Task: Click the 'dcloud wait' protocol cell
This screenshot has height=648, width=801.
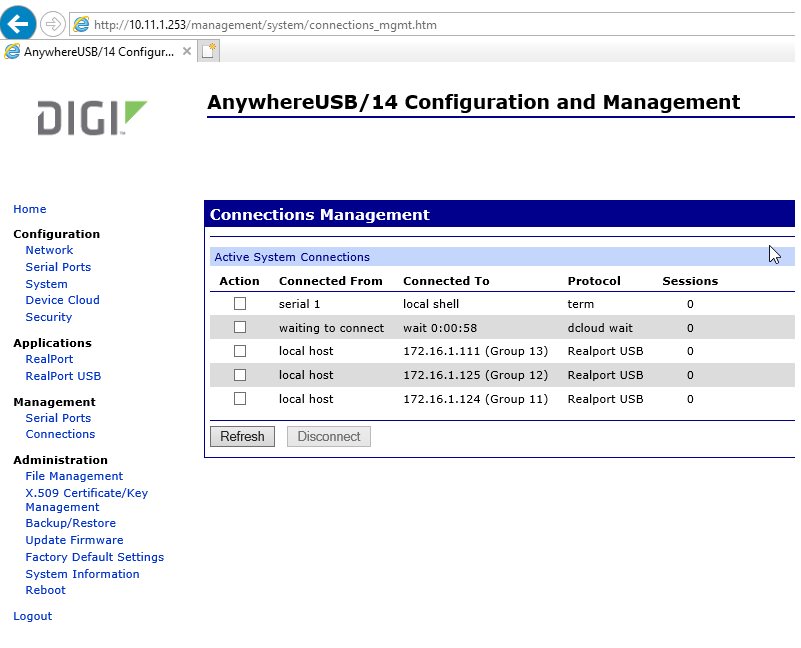Action: tap(600, 328)
